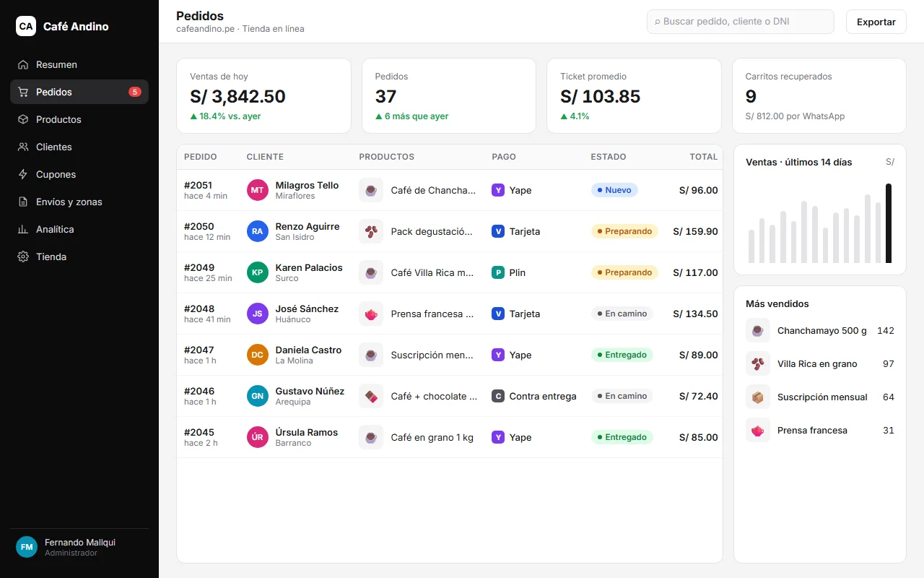Click the FM avatar for Fernando Mallqui
924x578 pixels.
click(27, 547)
